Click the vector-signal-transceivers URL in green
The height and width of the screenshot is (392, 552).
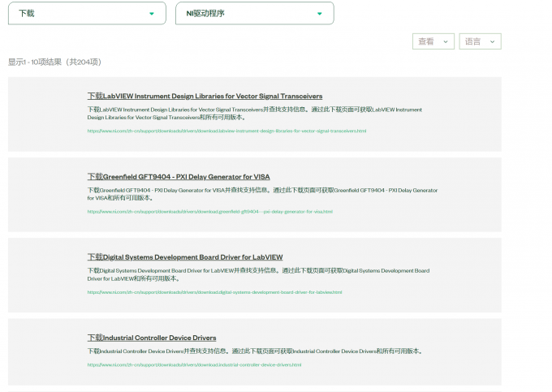226,131
